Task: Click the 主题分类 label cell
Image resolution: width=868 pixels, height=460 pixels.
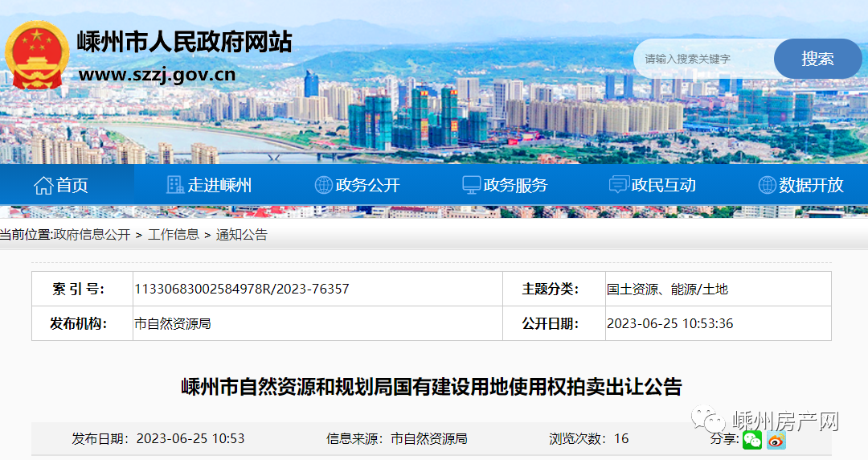Action: (554, 289)
